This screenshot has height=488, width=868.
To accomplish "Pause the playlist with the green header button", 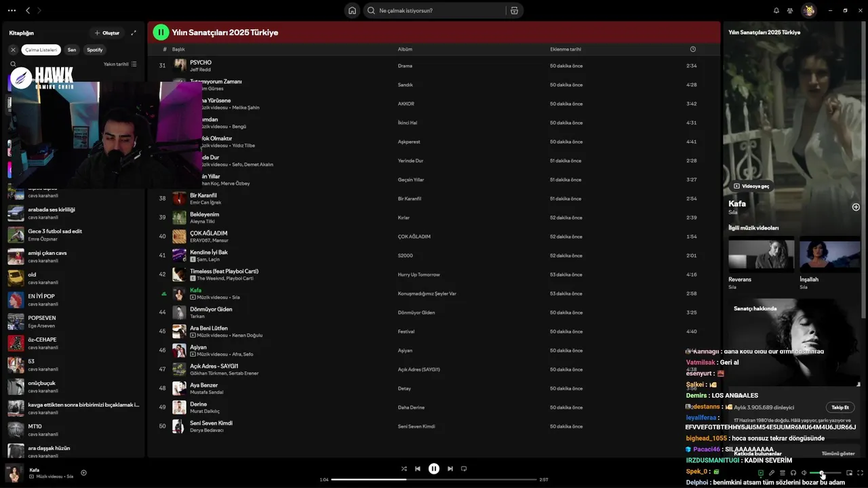I will point(161,32).
